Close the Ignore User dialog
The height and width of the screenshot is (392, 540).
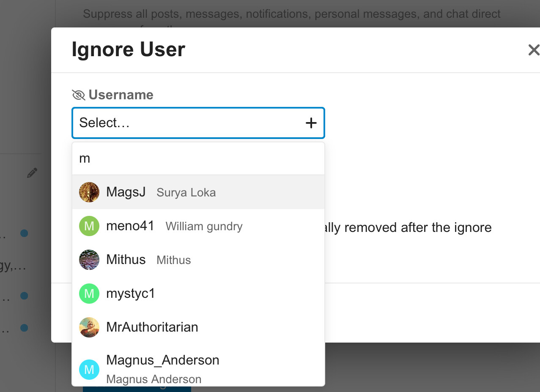click(x=534, y=50)
